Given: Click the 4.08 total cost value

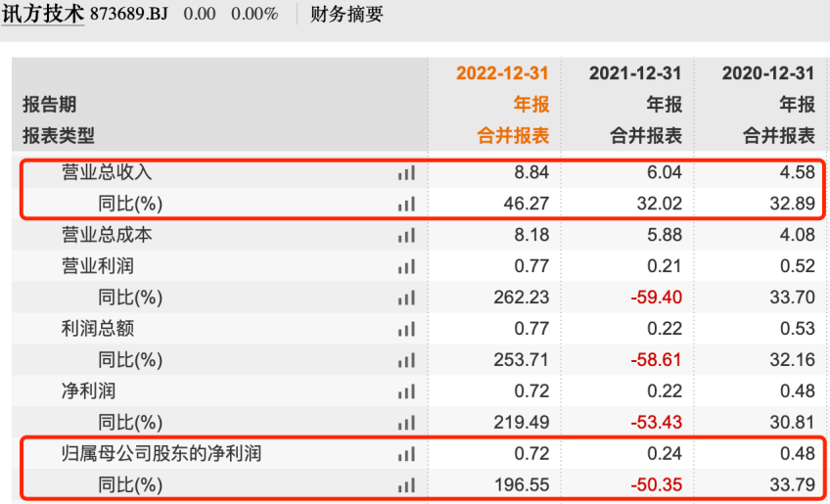Looking at the screenshot, I should tap(797, 235).
